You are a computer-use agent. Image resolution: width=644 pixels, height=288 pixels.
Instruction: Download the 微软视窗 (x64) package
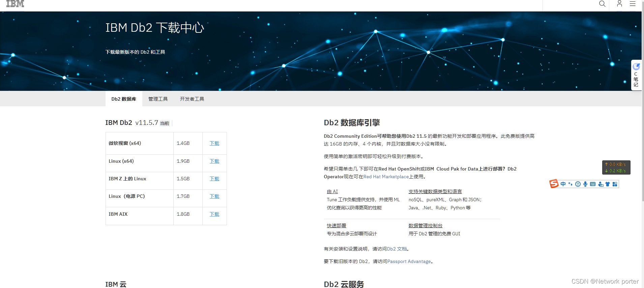coord(214,143)
